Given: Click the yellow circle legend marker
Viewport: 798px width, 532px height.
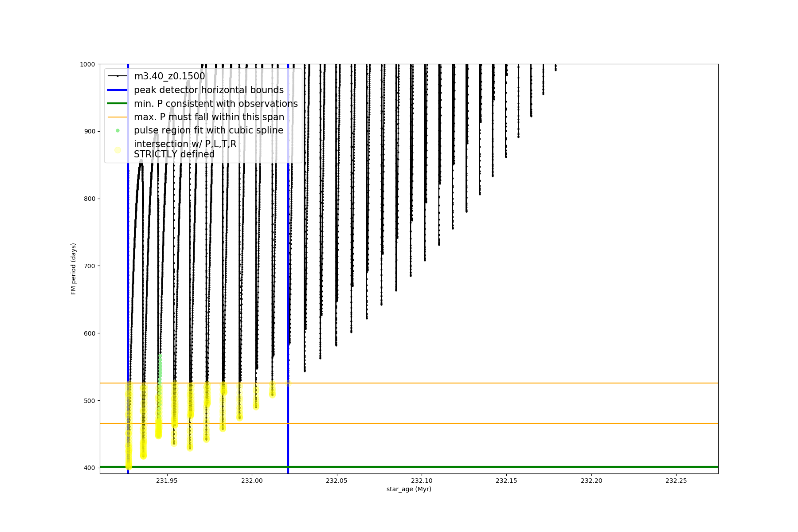Looking at the screenshot, I should (117, 150).
